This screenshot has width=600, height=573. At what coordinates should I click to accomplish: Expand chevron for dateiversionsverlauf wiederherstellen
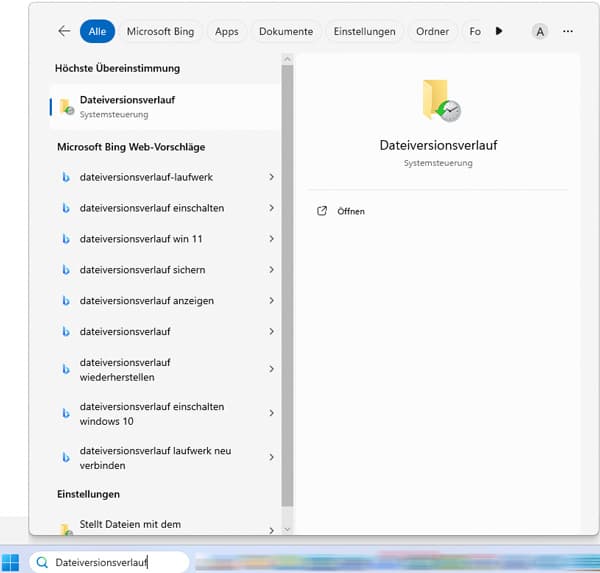(x=271, y=369)
